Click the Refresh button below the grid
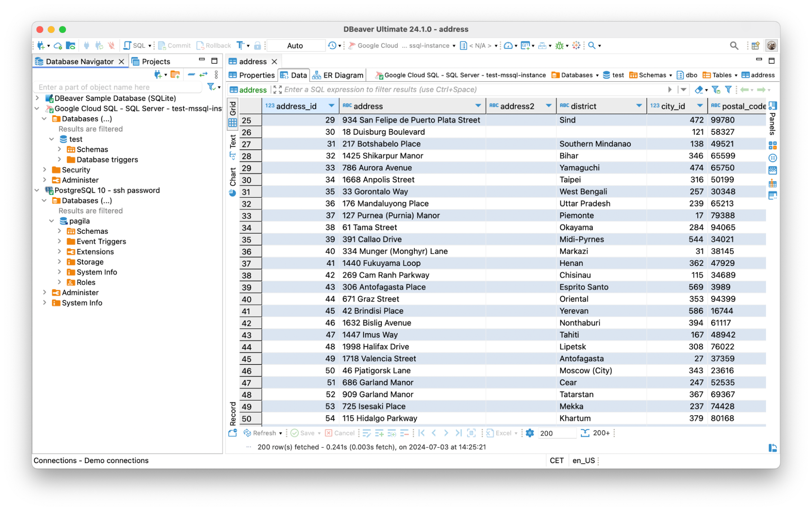This screenshot has height=511, width=812. coord(262,433)
